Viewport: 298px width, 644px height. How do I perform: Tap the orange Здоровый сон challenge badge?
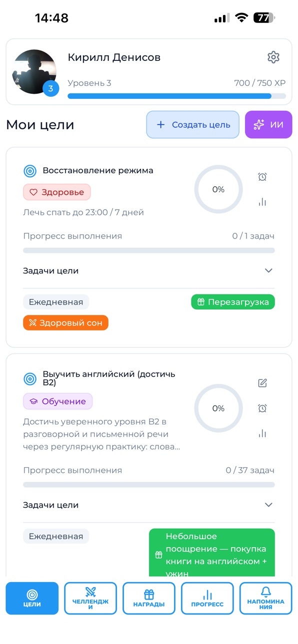tap(65, 323)
